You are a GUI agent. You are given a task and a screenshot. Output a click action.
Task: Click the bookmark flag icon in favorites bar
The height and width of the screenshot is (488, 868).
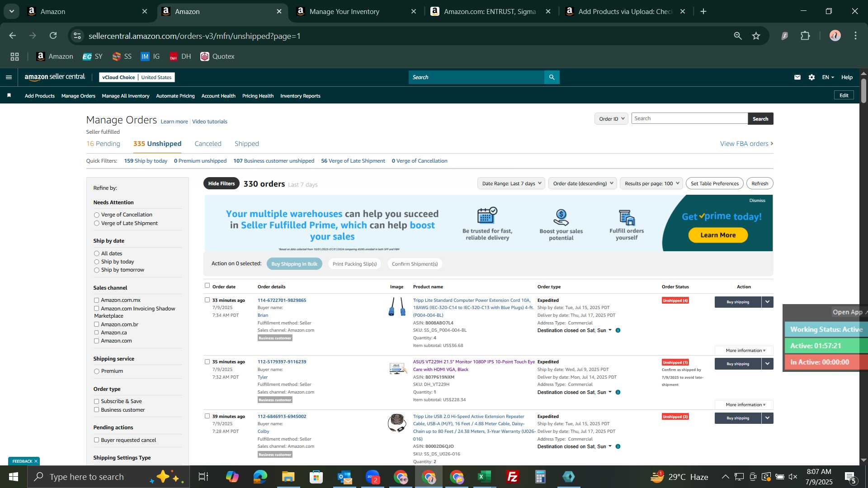[x=9, y=95]
